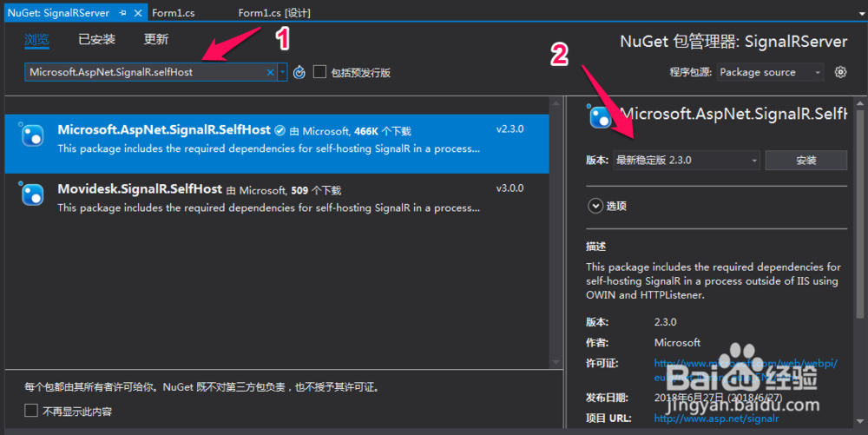This screenshot has height=435, width=868.
Task: Click verified badge next to Microsoft.AspNet.SignalR.SelfHost
Action: point(280,130)
